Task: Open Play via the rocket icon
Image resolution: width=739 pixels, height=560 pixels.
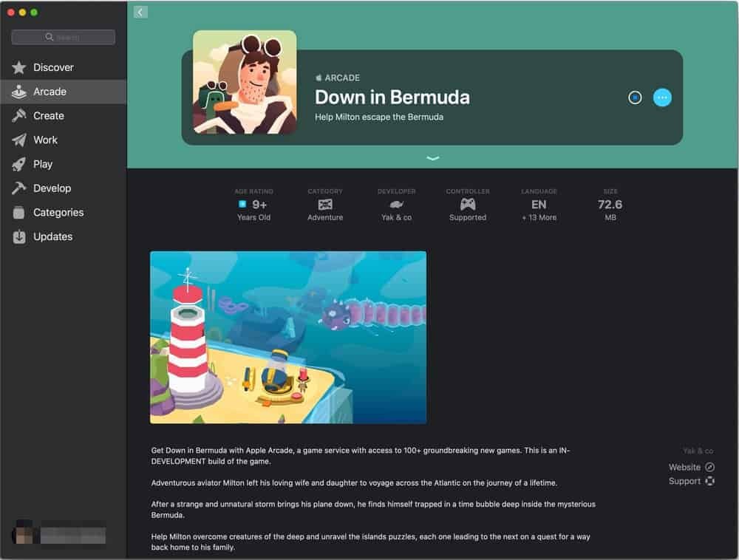Action: (19, 164)
